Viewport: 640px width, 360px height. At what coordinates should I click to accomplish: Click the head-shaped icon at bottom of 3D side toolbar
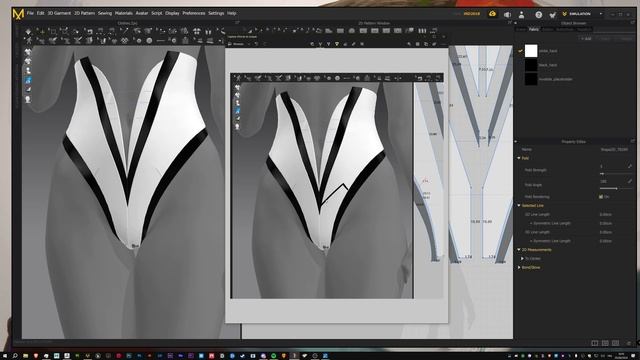tap(28, 99)
